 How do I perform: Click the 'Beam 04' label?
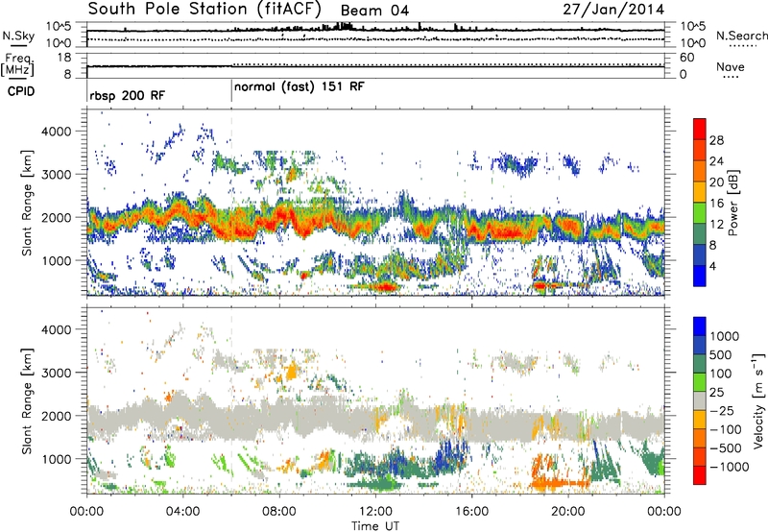[374, 11]
